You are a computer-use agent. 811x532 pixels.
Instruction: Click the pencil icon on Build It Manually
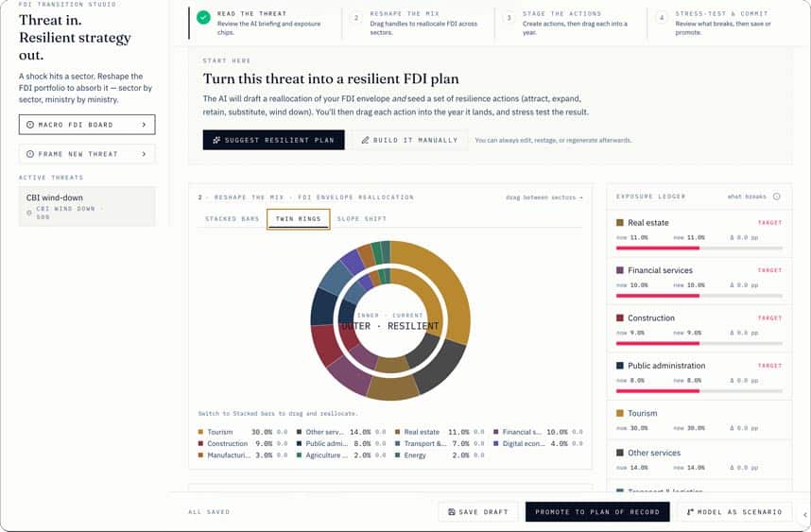[365, 140]
